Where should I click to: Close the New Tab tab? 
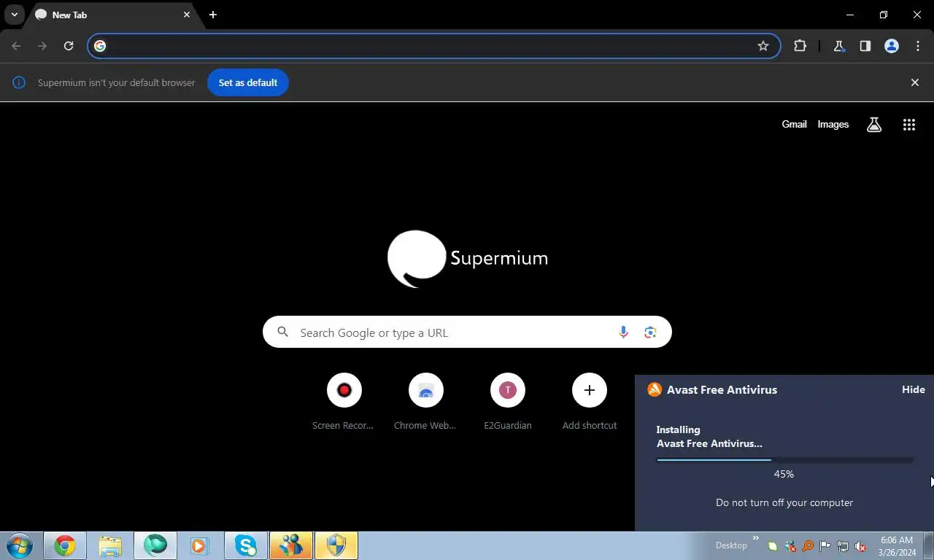187,15
